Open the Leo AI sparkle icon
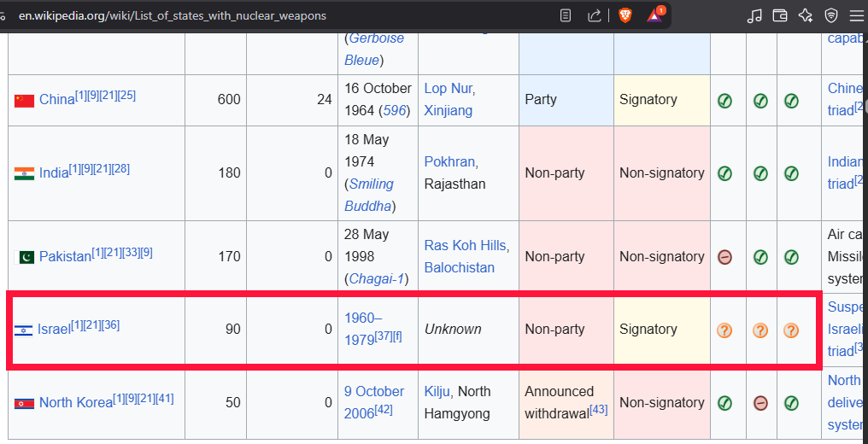 click(x=806, y=16)
